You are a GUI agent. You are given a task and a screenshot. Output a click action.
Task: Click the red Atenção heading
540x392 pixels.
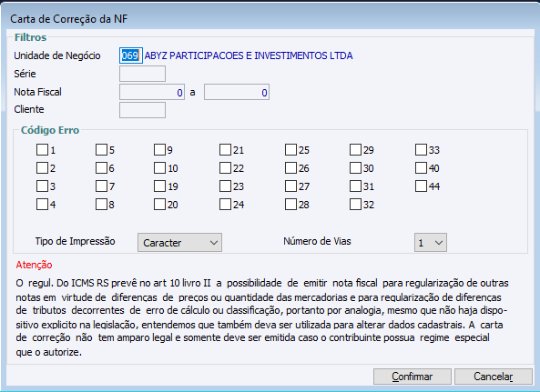pyautogui.click(x=34, y=265)
